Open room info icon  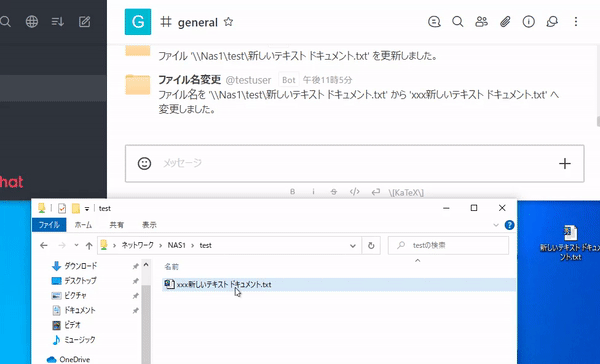click(528, 22)
